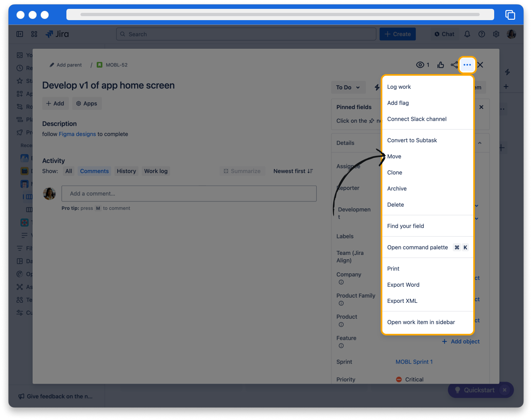This screenshot has height=420, width=532.
Task: Select Move from the actions menu
Action: [x=427, y=157]
